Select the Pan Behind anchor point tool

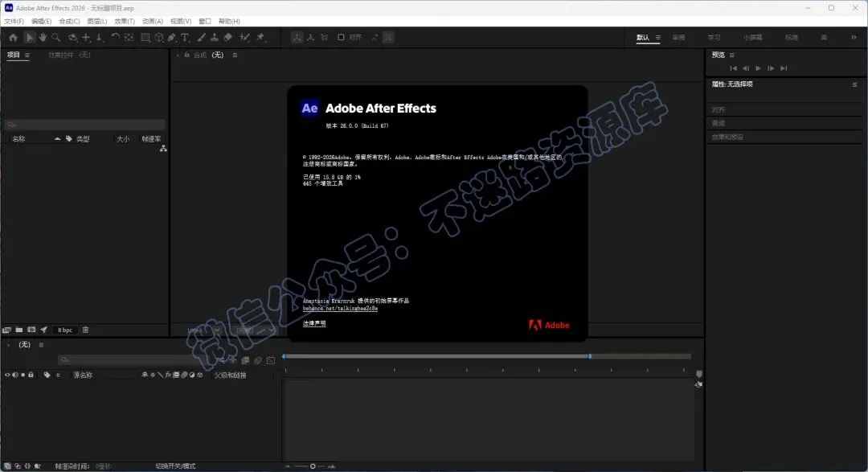(129, 37)
